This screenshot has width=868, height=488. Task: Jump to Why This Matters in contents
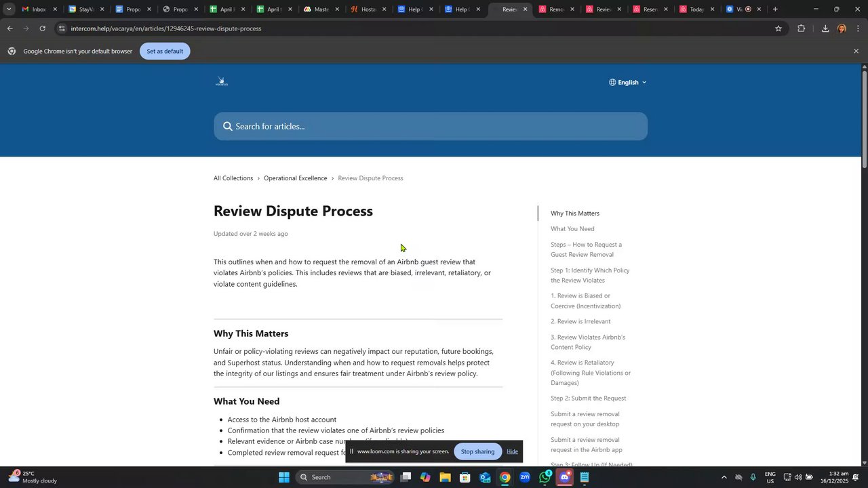coord(575,213)
